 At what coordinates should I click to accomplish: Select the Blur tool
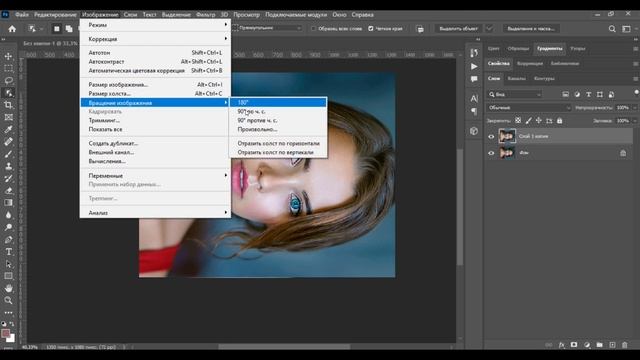(8, 215)
